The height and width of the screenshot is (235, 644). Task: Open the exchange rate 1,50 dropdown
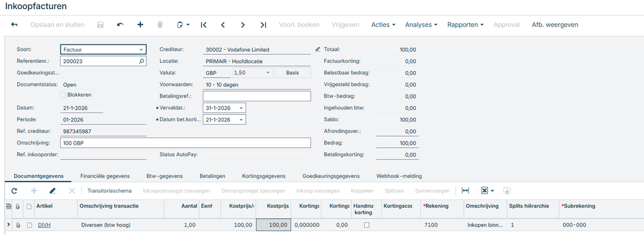268,73
